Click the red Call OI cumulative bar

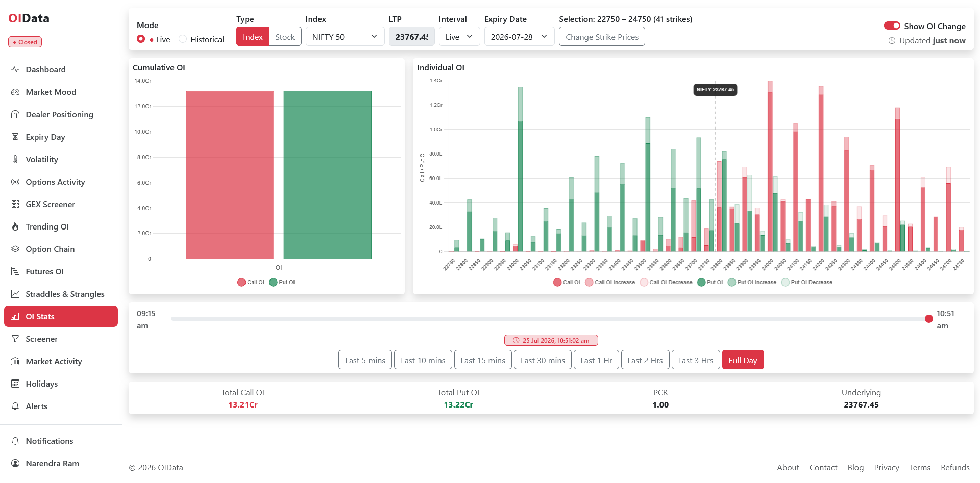[230, 174]
